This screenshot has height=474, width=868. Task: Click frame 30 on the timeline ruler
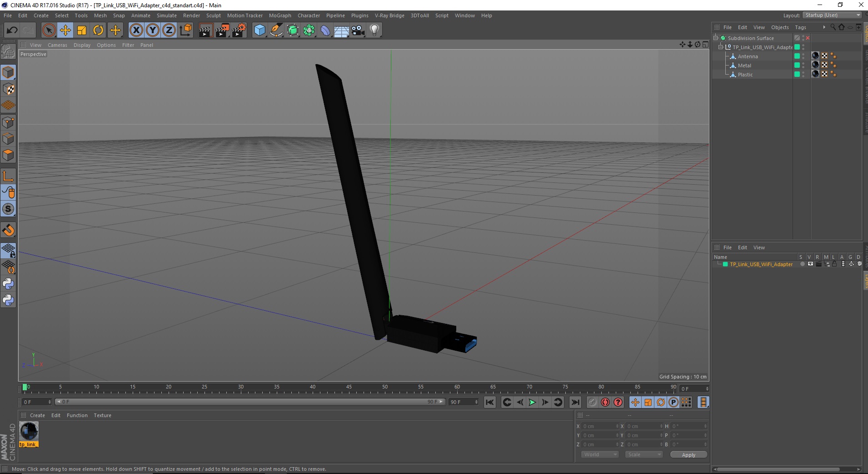240,388
